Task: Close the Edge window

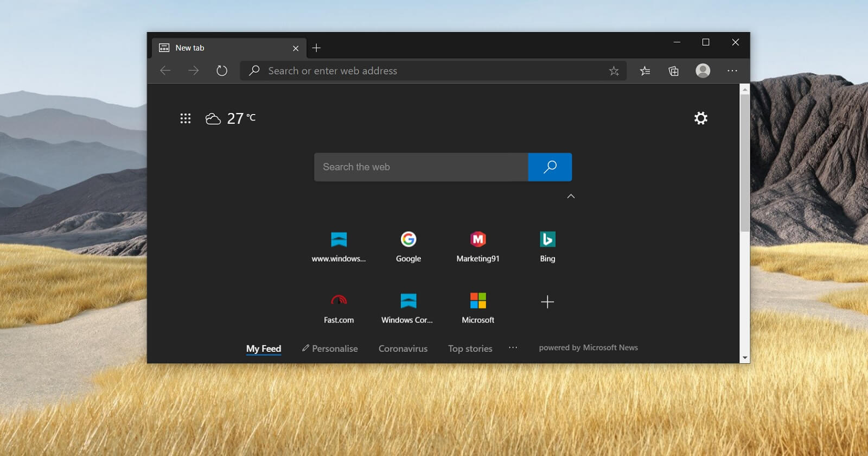Action: 736,42
